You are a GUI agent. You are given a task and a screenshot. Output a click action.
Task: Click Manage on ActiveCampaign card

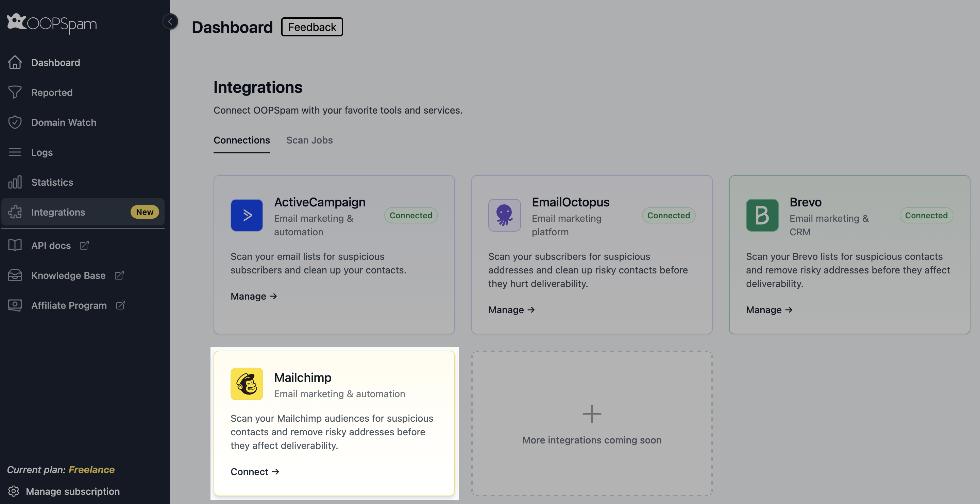click(x=254, y=296)
